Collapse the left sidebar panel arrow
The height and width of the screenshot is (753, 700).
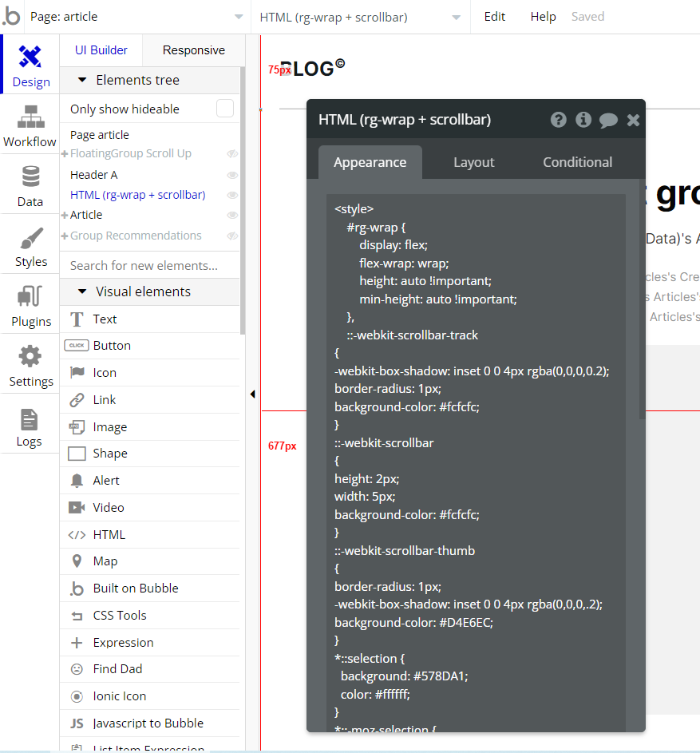[252, 394]
